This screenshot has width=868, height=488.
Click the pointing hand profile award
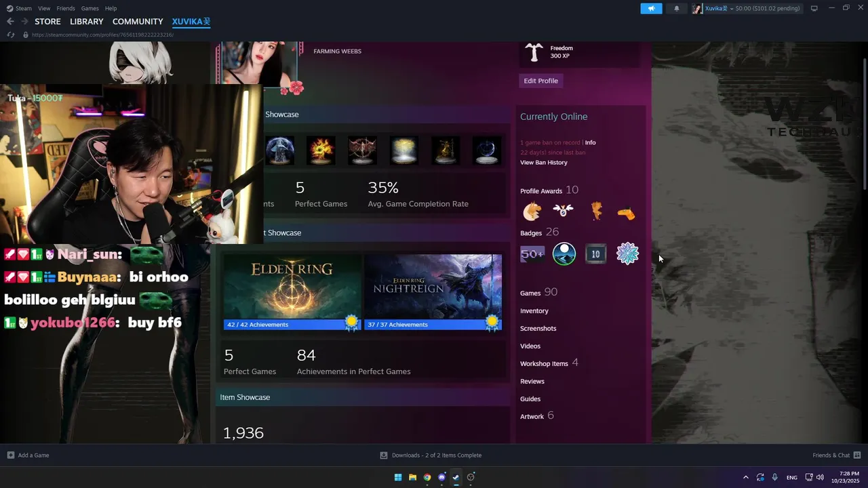[x=627, y=212]
